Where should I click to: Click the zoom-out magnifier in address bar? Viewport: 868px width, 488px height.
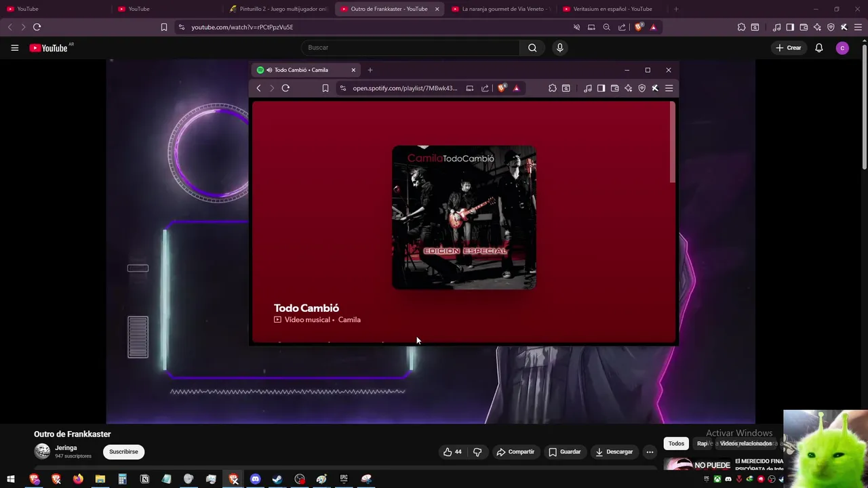coord(606,27)
